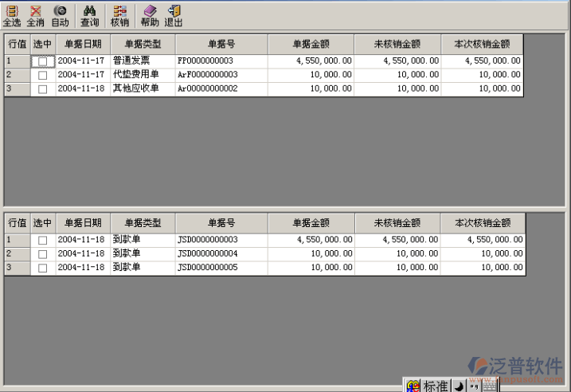571x392 pixels.
Task: Toggle the IME half/full moon icon
Action: [x=460, y=386]
